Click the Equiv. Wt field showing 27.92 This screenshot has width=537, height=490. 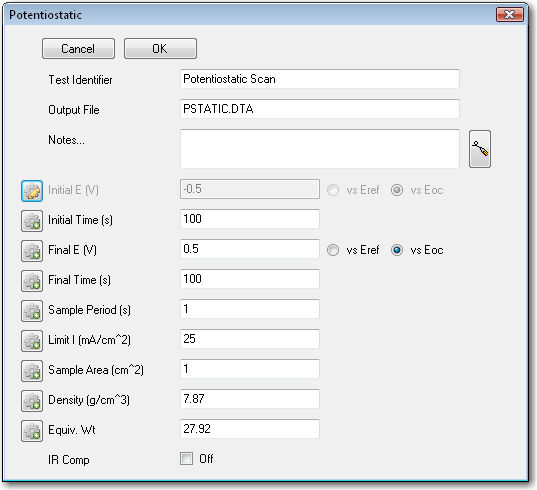pyautogui.click(x=250, y=429)
